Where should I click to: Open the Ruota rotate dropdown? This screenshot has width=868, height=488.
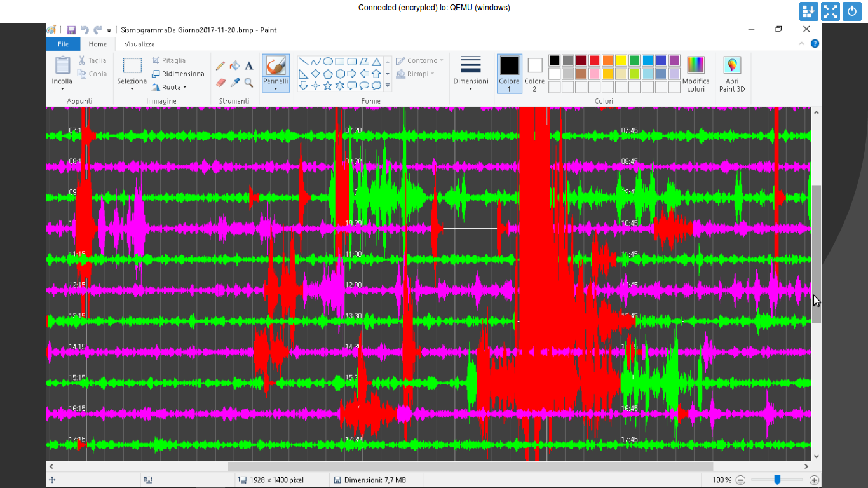[169, 87]
